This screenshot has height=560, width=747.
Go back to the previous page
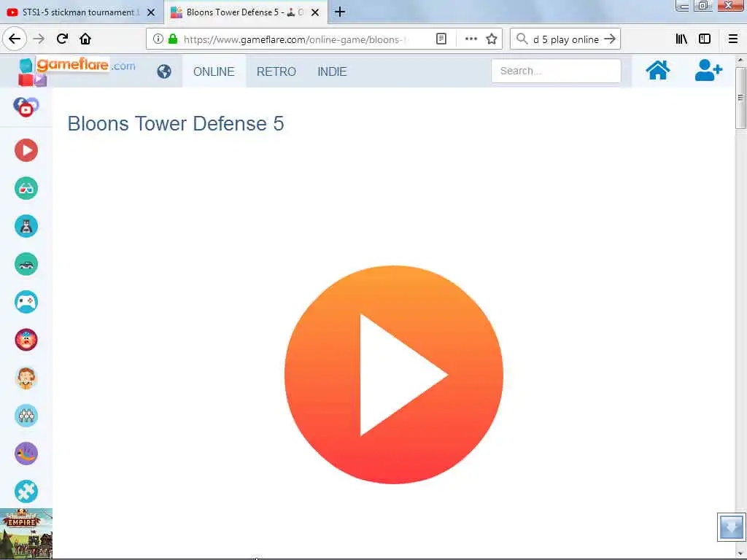(x=15, y=39)
